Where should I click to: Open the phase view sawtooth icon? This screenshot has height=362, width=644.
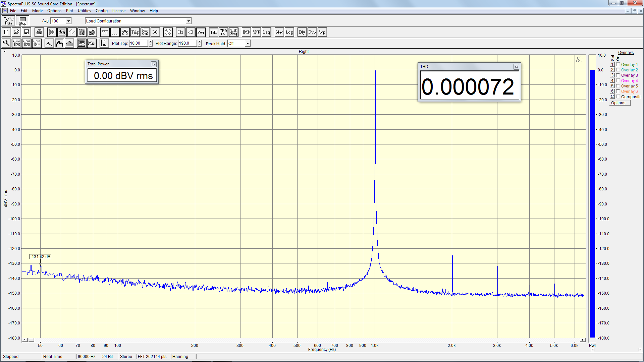(x=72, y=32)
